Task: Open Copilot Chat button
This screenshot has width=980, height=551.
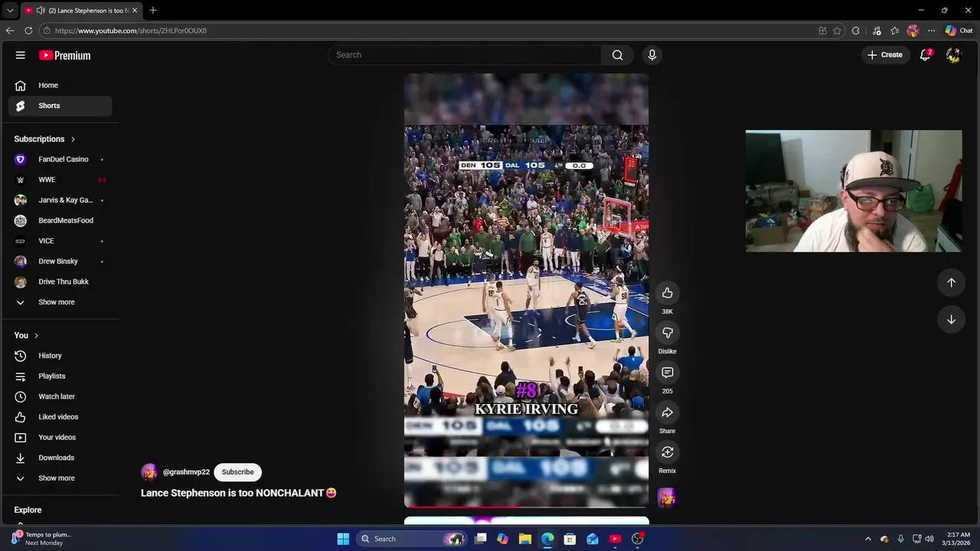Action: (959, 31)
